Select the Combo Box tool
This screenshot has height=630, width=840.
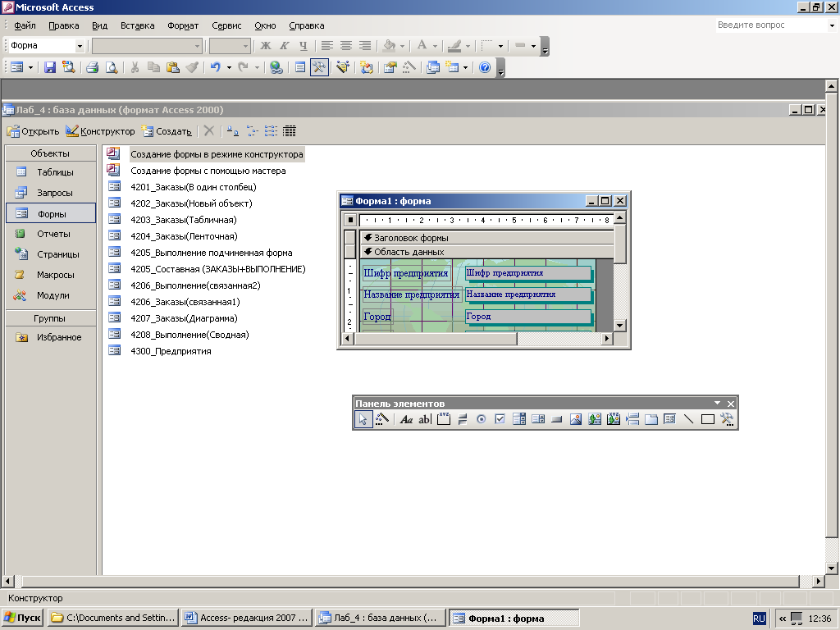519,419
